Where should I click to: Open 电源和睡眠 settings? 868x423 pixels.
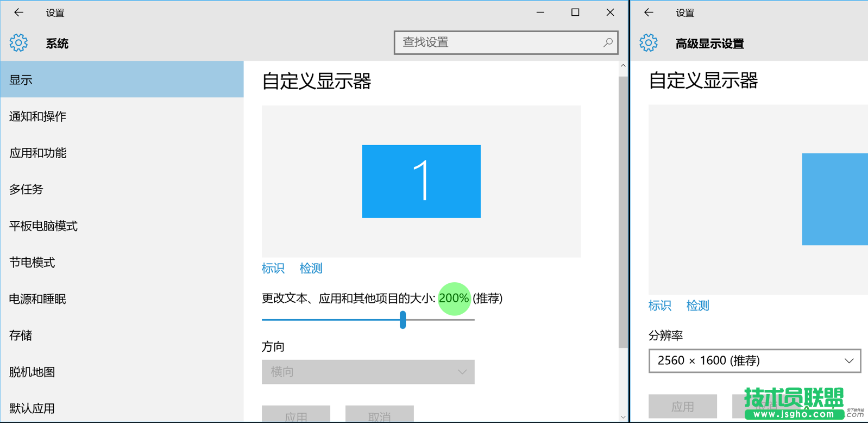[122, 299]
